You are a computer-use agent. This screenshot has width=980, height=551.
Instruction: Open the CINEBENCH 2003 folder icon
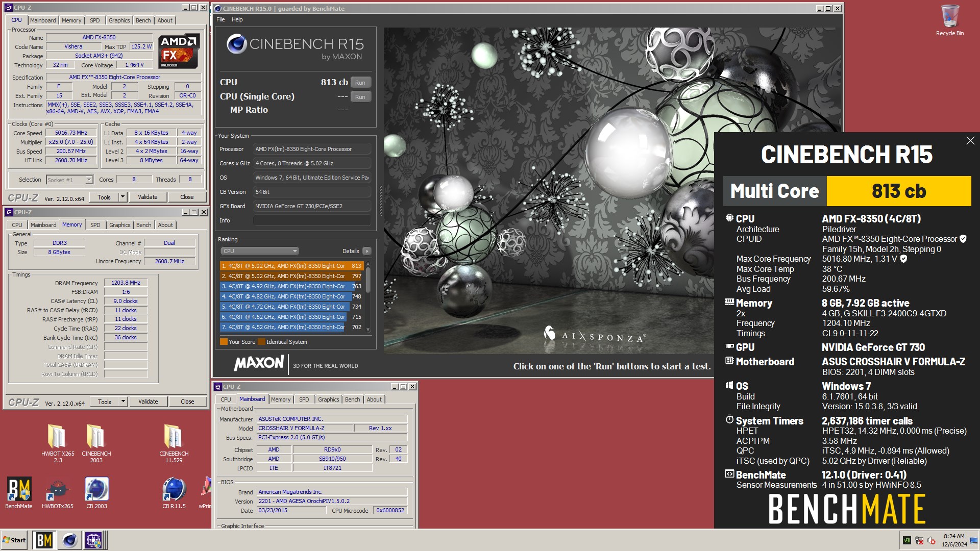click(96, 443)
